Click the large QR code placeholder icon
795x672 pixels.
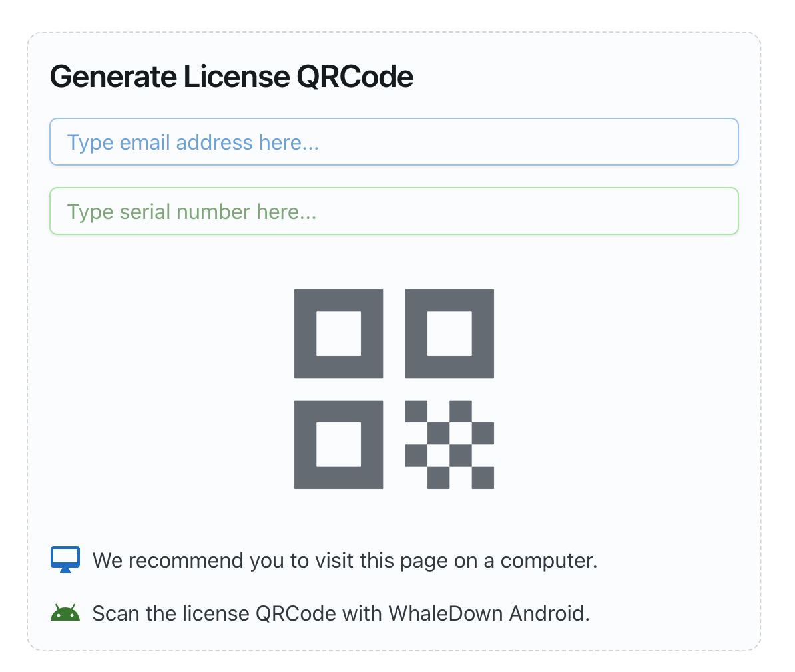[x=394, y=389]
